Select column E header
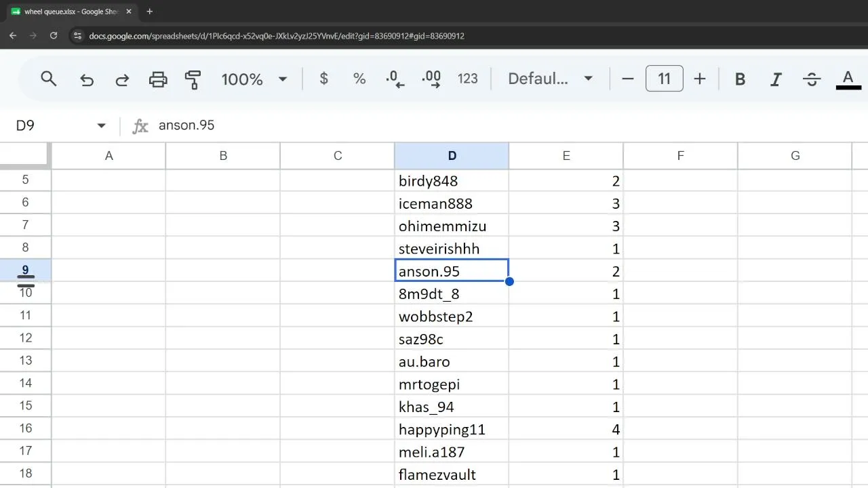Viewport: 868px width, 488px height. [x=566, y=156]
